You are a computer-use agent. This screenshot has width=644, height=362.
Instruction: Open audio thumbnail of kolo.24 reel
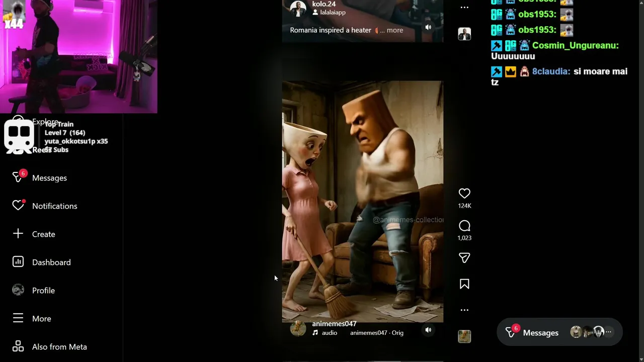coord(464,34)
